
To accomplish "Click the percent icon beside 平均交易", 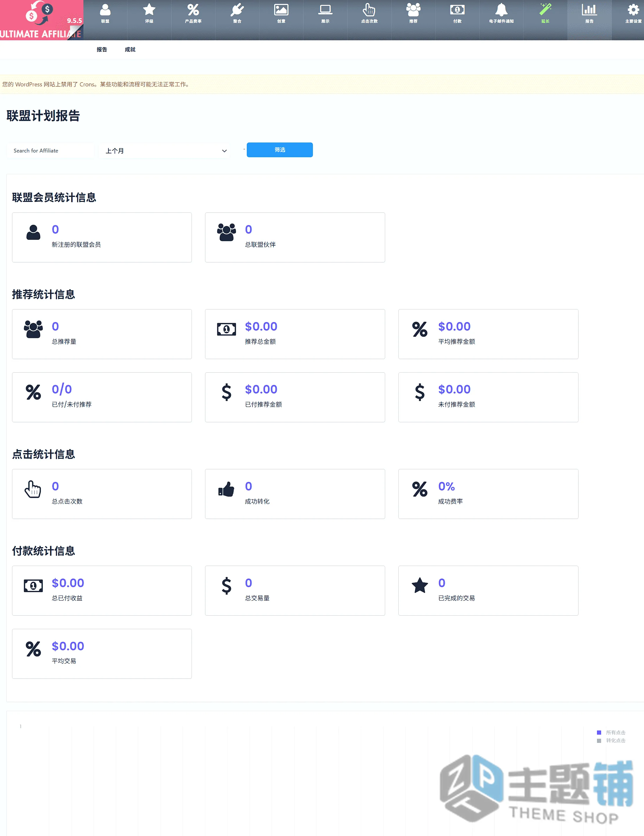I will click(x=33, y=649).
